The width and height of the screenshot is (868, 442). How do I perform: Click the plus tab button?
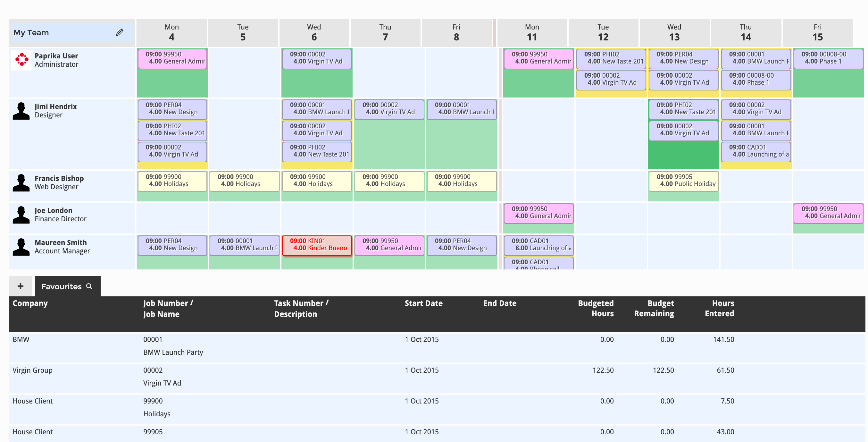[21, 286]
